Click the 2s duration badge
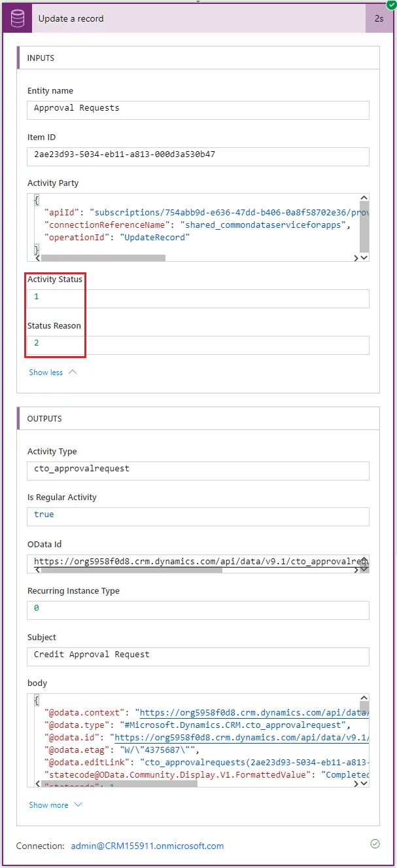 click(379, 18)
